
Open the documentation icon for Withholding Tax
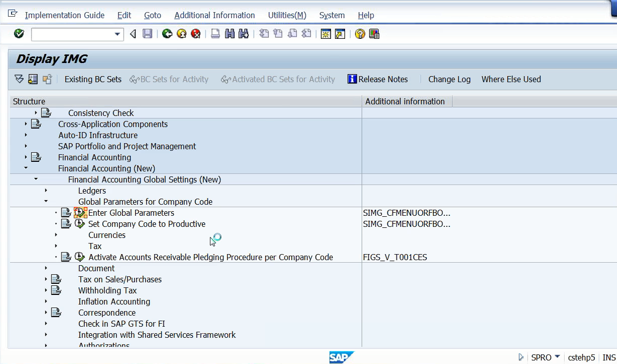(56, 290)
